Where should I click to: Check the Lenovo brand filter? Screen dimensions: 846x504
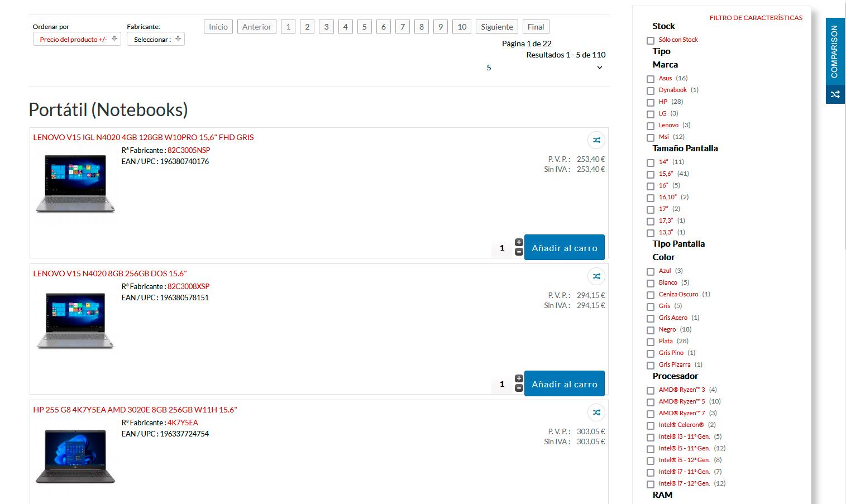[x=651, y=126]
